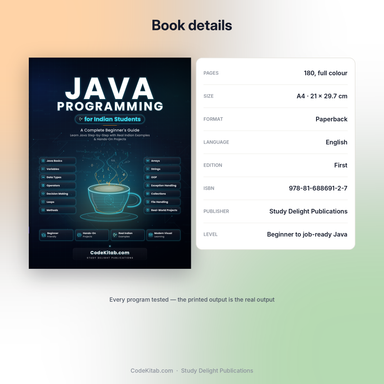Click the "Exception Handling" chip on the cover
Viewport: 384px width, 384px height.
pyautogui.click(x=162, y=185)
